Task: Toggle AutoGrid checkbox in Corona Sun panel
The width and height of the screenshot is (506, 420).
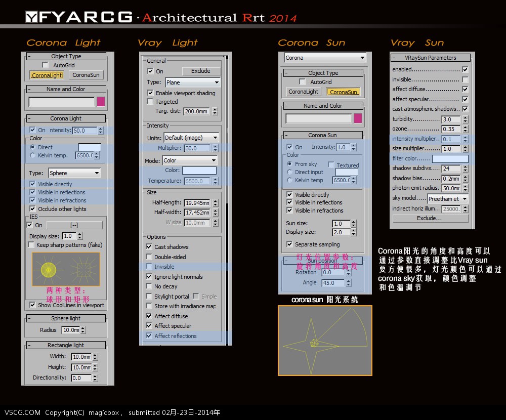Action: click(303, 81)
